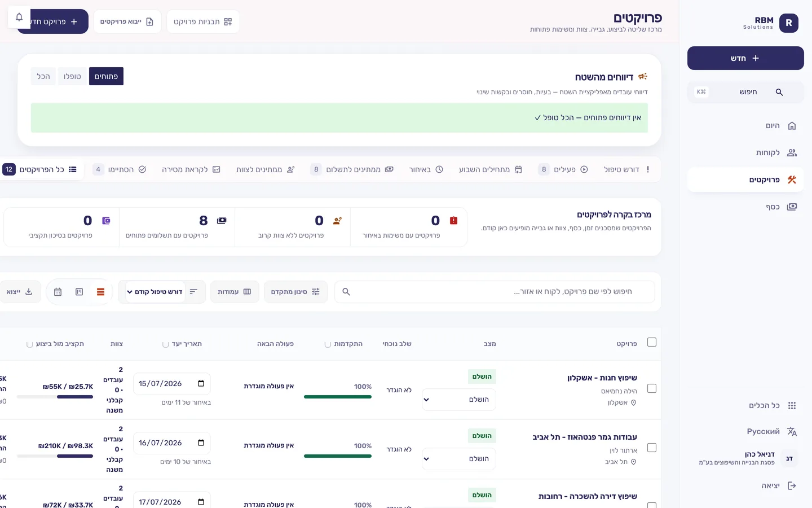Open the פרויקטים בסיכון תקציבי wallet card

(61, 227)
